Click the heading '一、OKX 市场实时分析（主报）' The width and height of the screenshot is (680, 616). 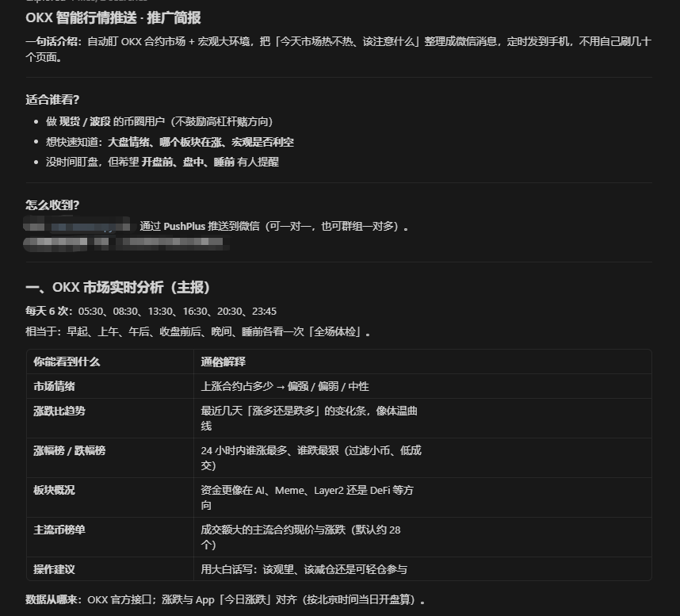pos(117,287)
